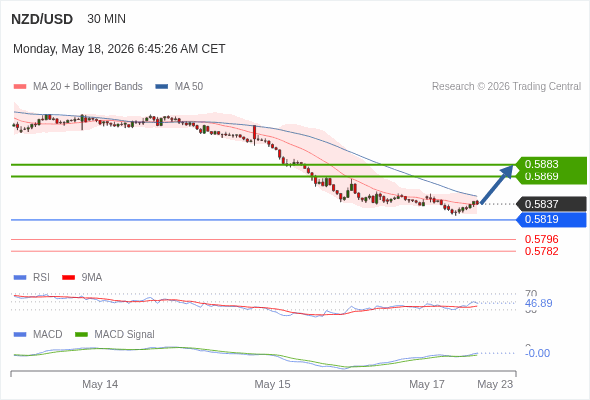Click the MACD value -0.00 label
The width and height of the screenshot is (590, 400).
pyautogui.click(x=537, y=353)
